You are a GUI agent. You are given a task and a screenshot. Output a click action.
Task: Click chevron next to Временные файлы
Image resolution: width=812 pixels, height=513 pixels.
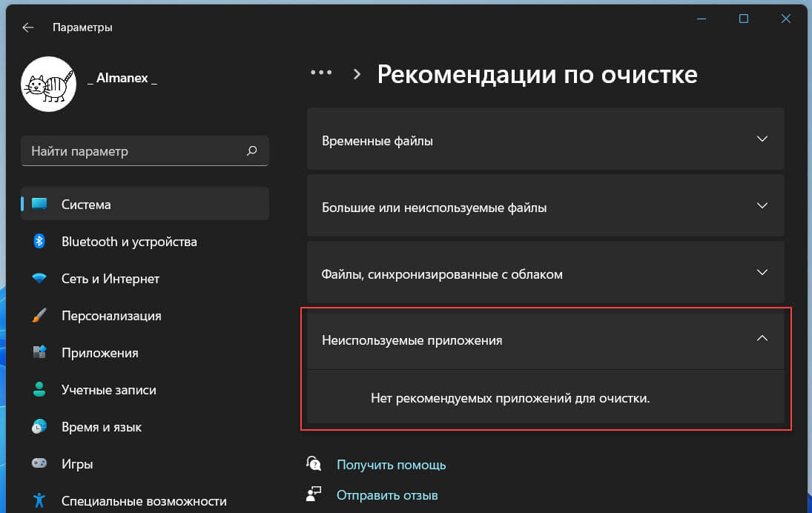(x=762, y=139)
